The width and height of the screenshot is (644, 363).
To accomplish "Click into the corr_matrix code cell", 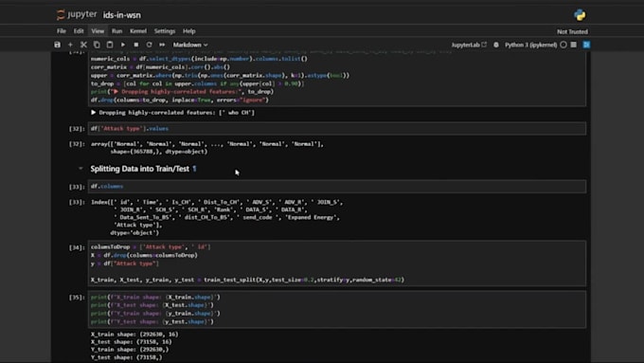I will [x=337, y=80].
